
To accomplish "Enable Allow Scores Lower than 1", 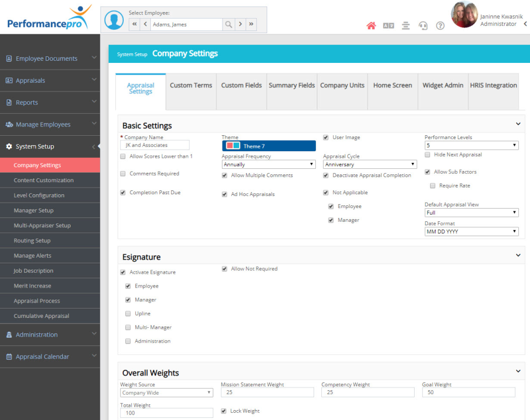I will pyautogui.click(x=123, y=156).
